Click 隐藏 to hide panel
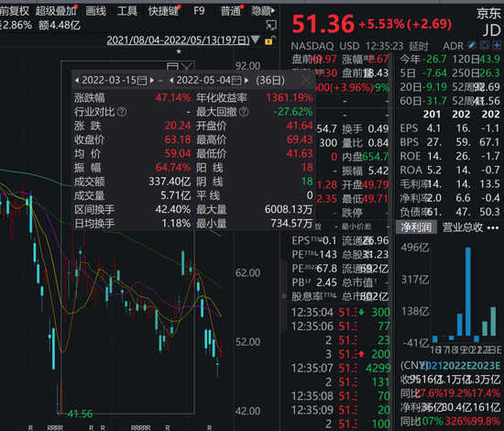The width and height of the screenshot is (504, 431). 263,11
